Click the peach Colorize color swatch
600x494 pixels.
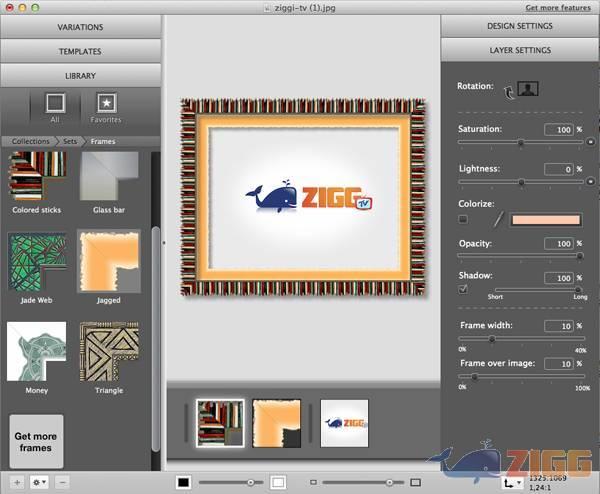(x=546, y=219)
